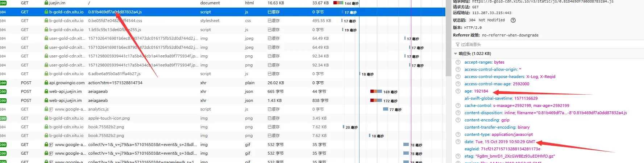The width and height of the screenshot is (644, 163).
Task: Click the ali-swift-global-savetime header line
Action: click(501, 98)
